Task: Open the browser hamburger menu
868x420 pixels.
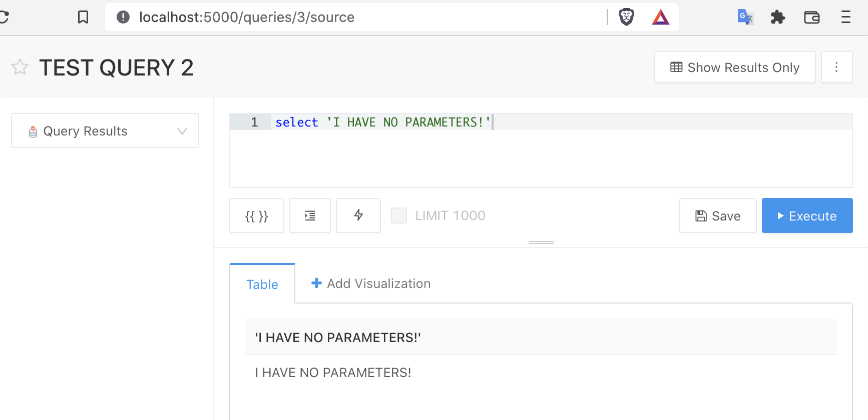Action: 846,17
